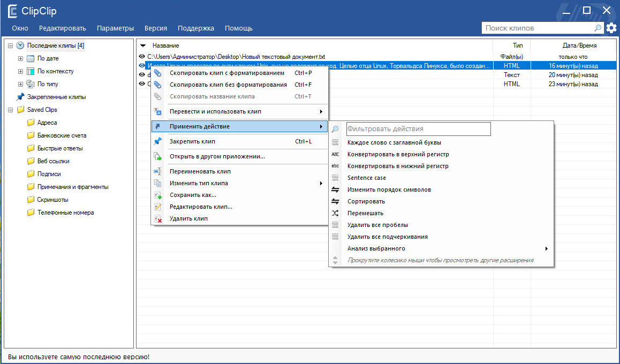This screenshot has height=364, width=620.
Task: Click the folder icon next to Скриншоты
Action: 31,200
